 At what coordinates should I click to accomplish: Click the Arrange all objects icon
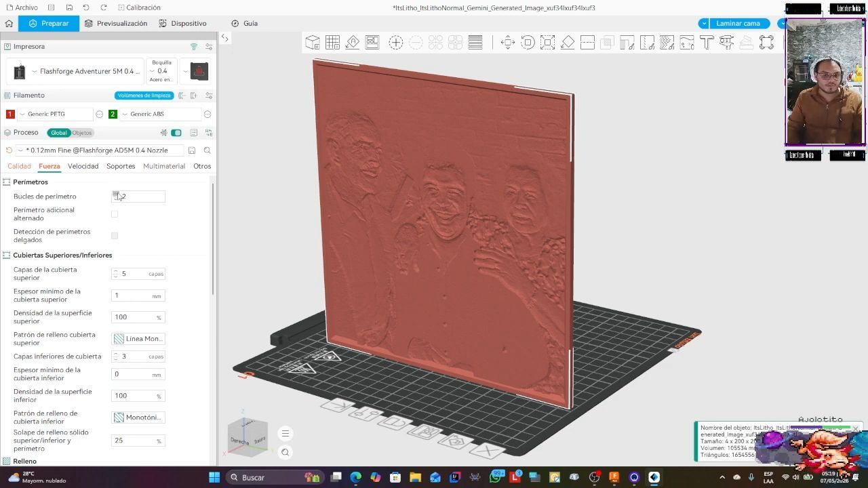[372, 43]
